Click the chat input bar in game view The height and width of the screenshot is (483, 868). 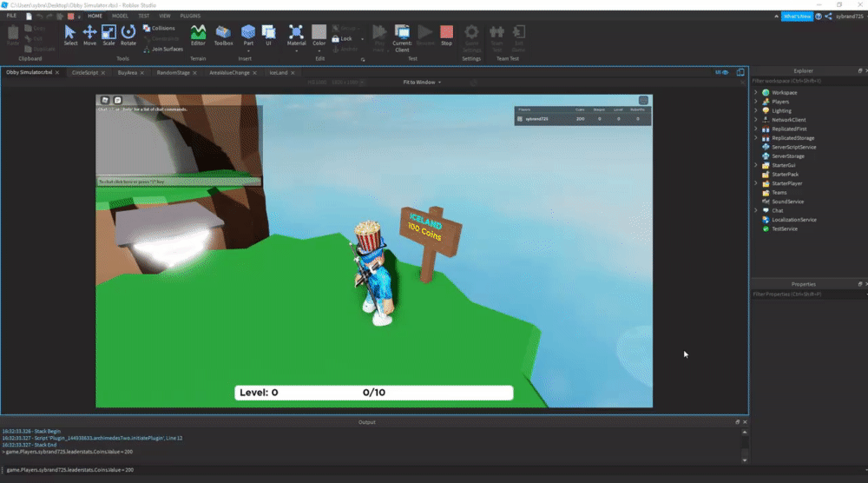tap(178, 181)
